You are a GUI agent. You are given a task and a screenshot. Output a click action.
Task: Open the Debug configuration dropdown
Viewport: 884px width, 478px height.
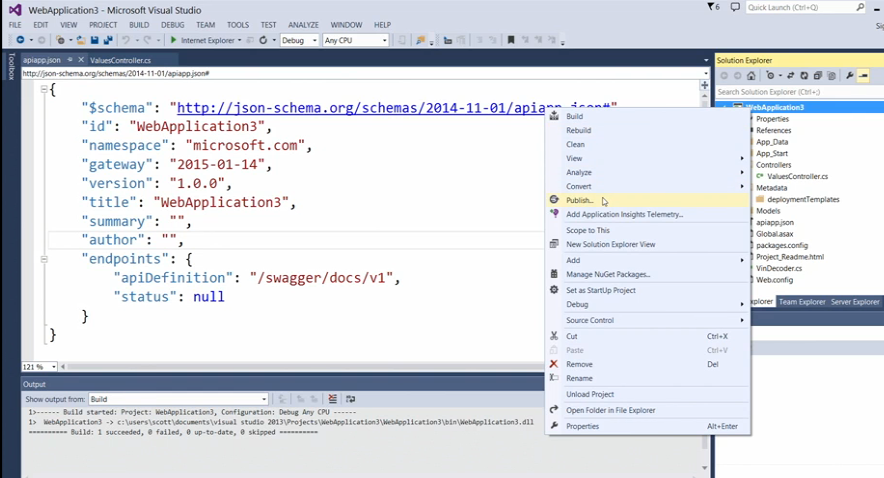[298, 40]
